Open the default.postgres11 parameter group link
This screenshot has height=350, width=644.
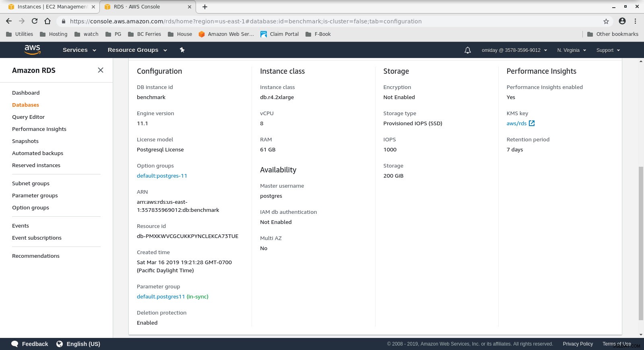pos(161,296)
